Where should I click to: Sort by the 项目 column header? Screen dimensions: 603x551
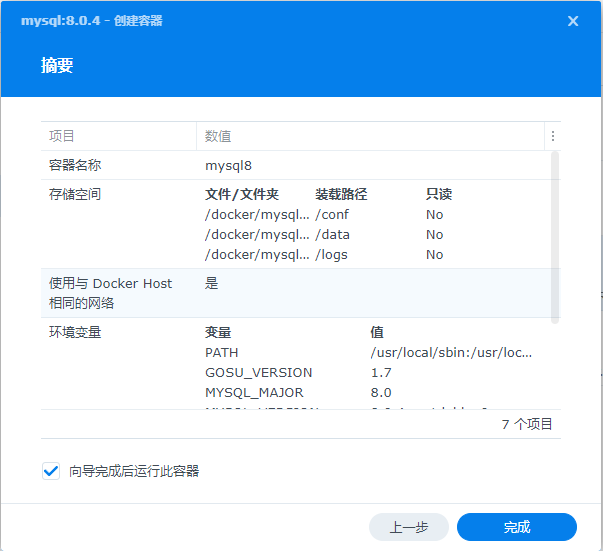(x=62, y=136)
